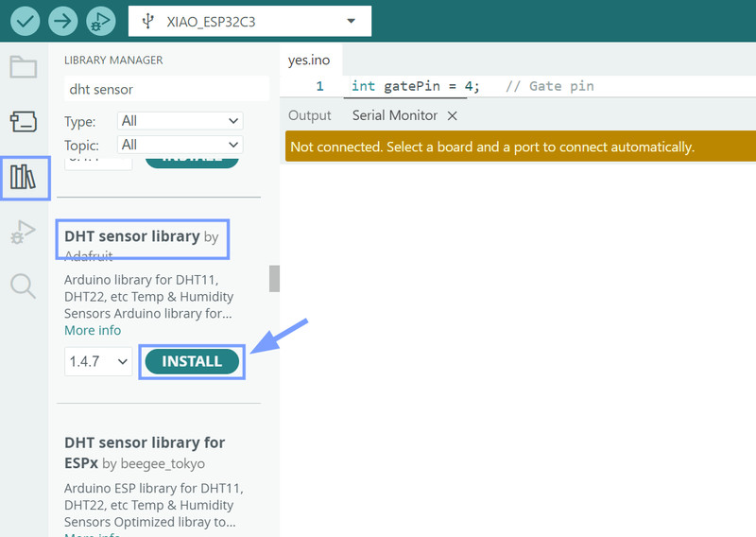Click the Upload arrow button
This screenshot has width=756, height=537.
point(62,21)
